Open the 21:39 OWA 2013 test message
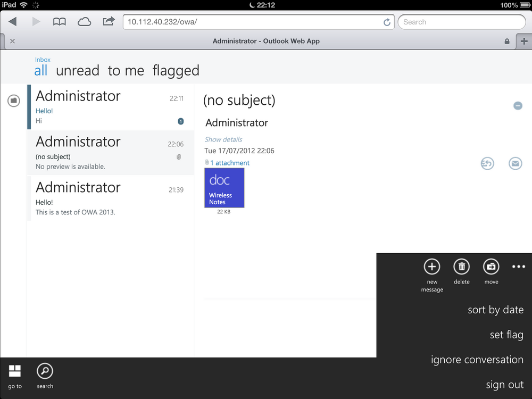Image resolution: width=532 pixels, height=399 pixels. (x=111, y=198)
